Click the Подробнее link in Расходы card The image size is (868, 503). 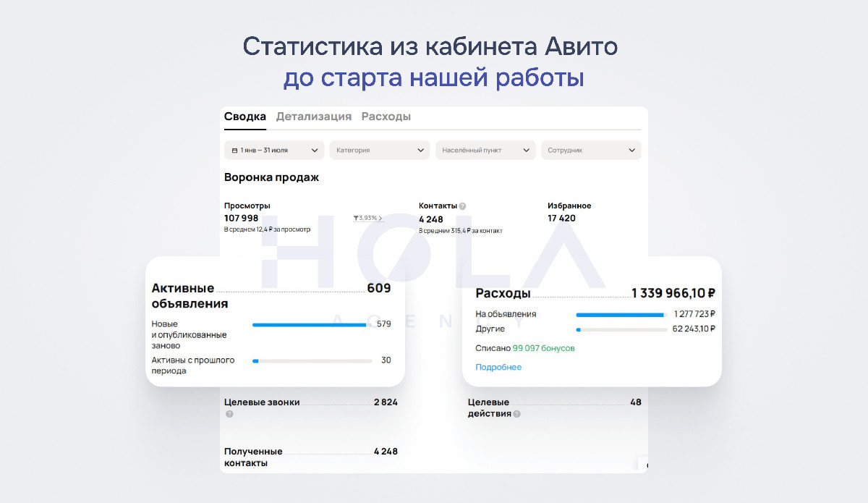[x=498, y=367]
